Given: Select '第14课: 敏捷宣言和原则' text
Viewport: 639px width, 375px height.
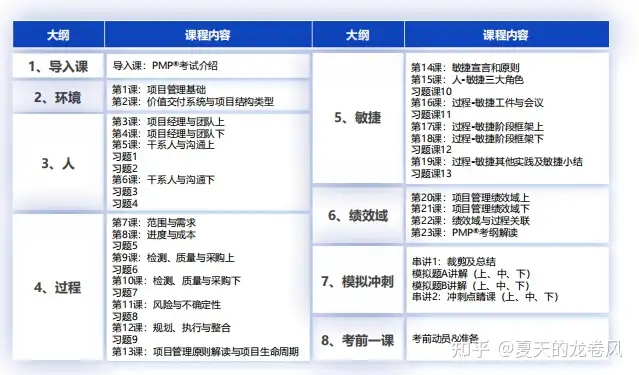Looking at the screenshot, I should [x=465, y=68].
